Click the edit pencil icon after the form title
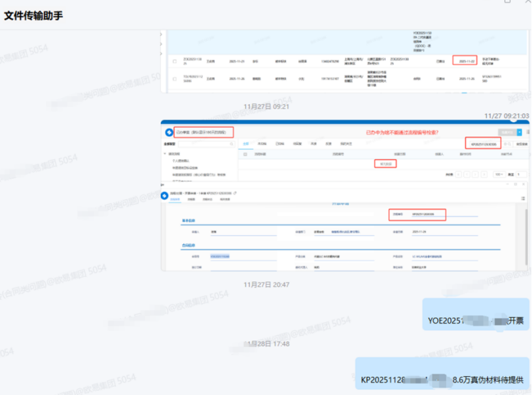This screenshot has width=532, height=395. [236, 194]
